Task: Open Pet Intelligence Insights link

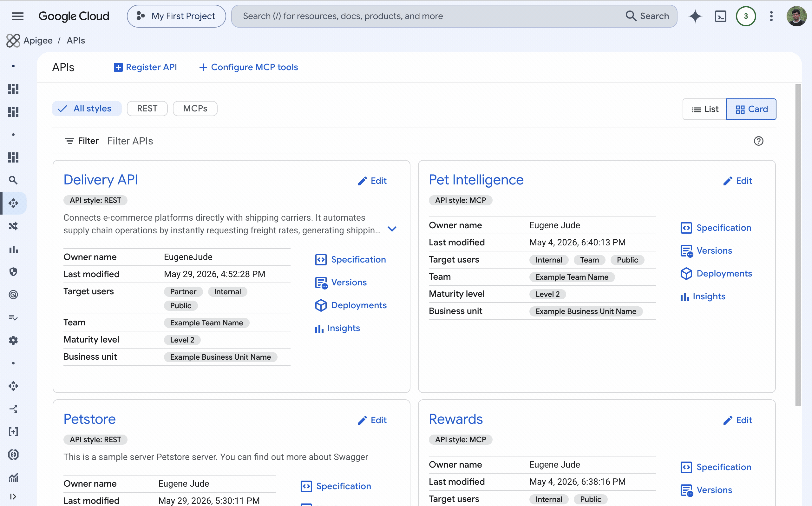Action: (703, 296)
